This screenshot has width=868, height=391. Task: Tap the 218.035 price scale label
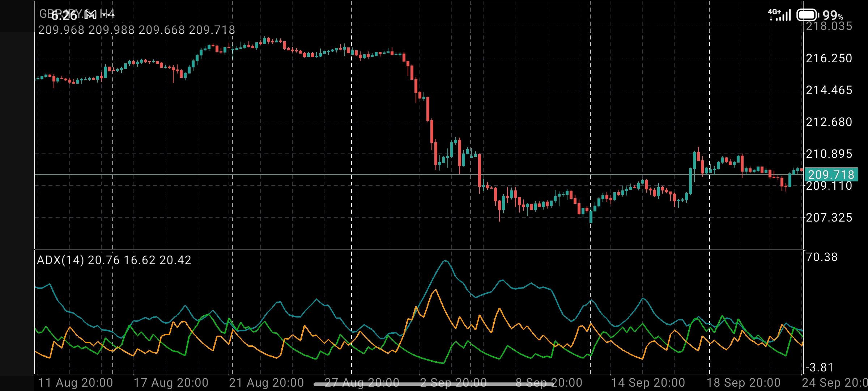[829, 26]
